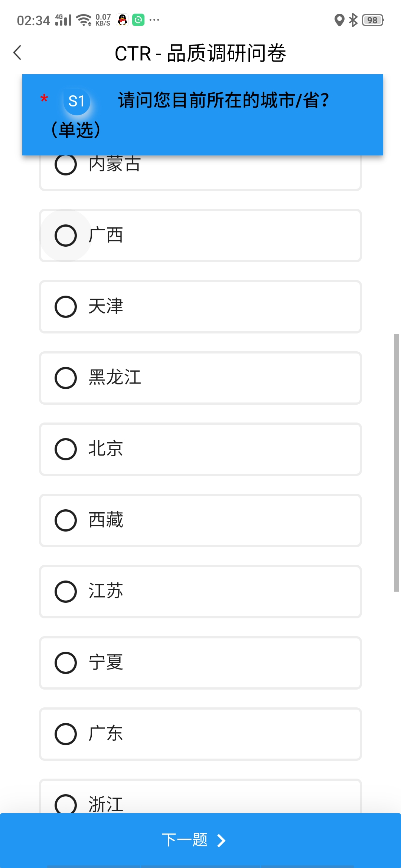
Task: Click the vertical scrollbar on the right
Action: tap(396, 463)
